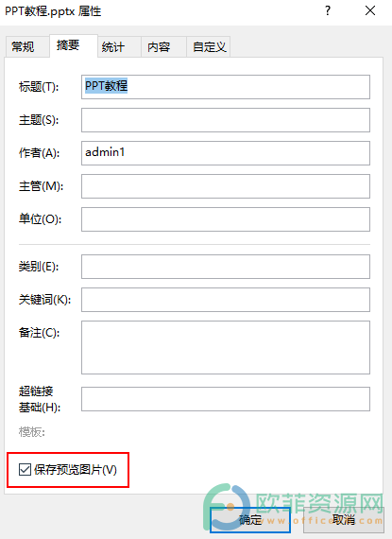Viewport: 392px width, 539px height.
Task: Click the help question mark icon
Action: pos(328,11)
